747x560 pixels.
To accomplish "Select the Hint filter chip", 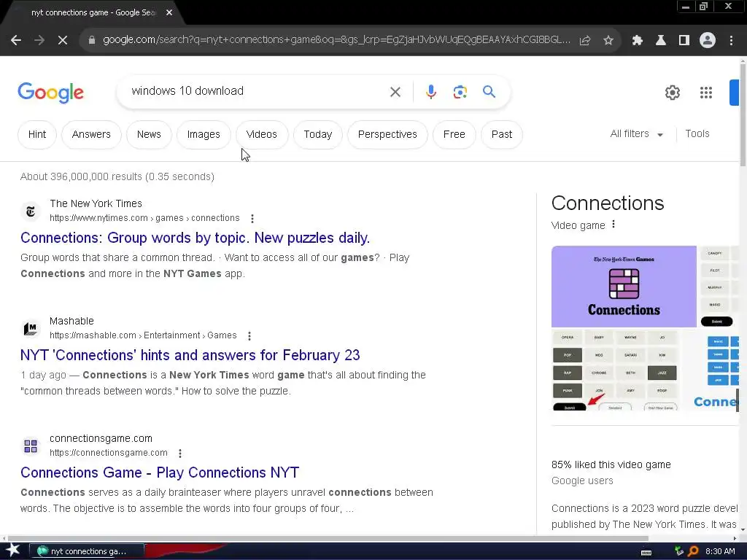I will tap(37, 135).
